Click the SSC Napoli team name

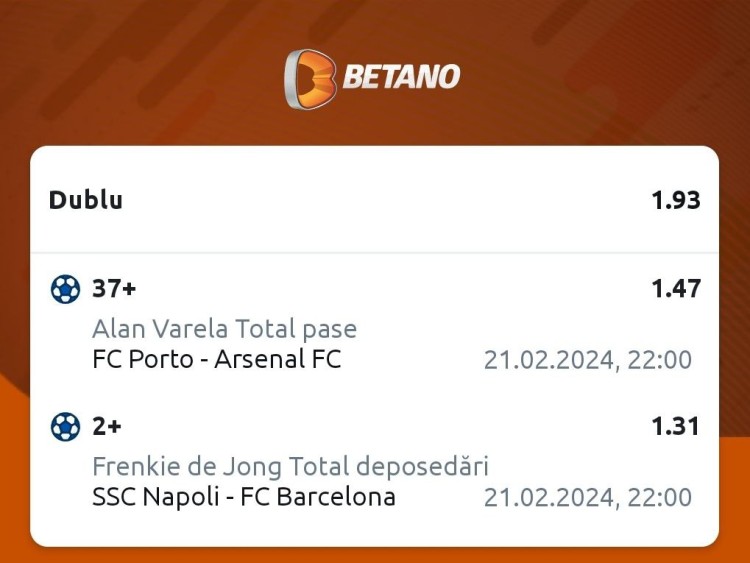pos(155,497)
